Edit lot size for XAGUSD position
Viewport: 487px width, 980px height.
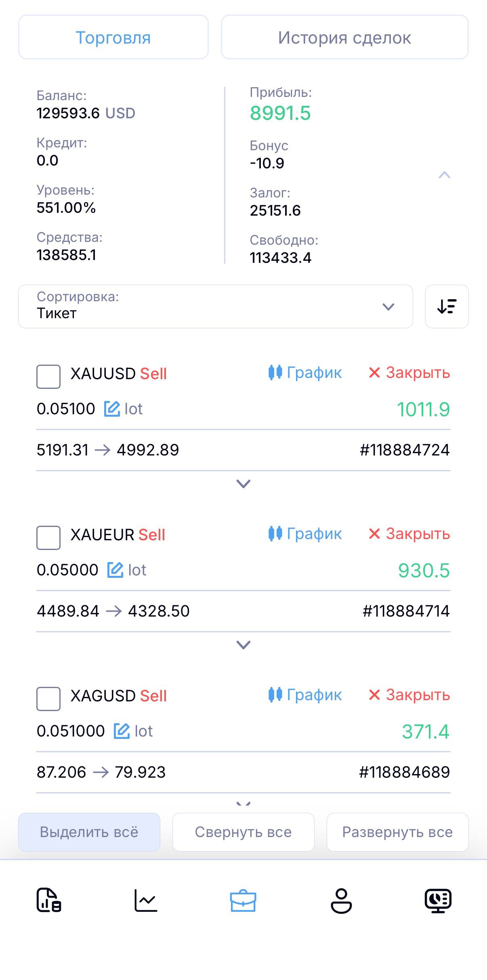[122, 731]
